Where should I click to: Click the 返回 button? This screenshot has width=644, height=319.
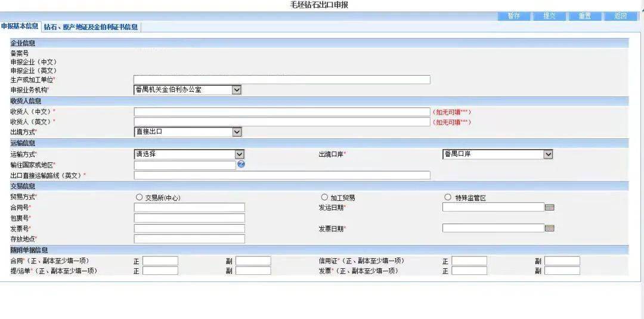click(621, 16)
